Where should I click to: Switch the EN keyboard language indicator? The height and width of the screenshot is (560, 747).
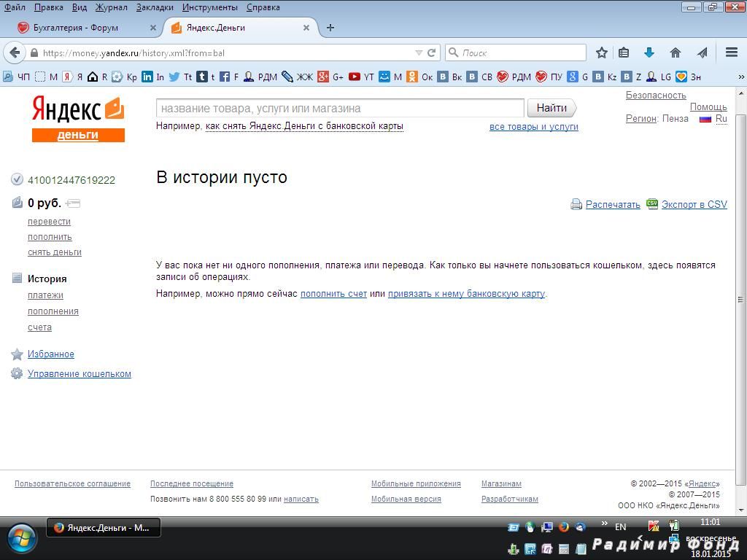[620, 526]
